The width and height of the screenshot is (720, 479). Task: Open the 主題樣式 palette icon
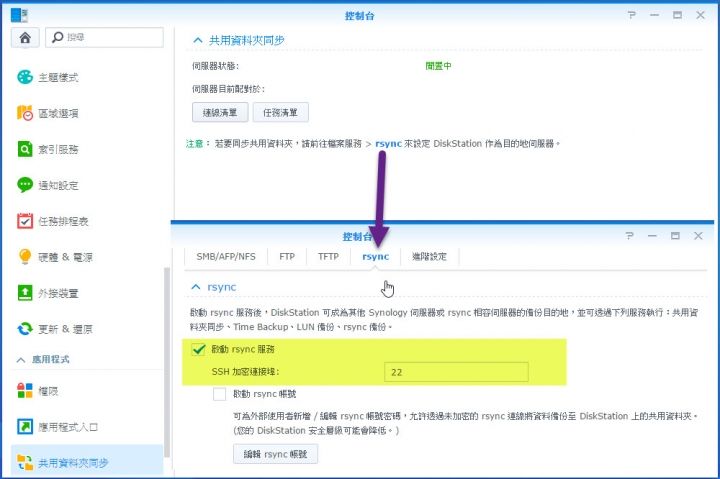click(25, 77)
